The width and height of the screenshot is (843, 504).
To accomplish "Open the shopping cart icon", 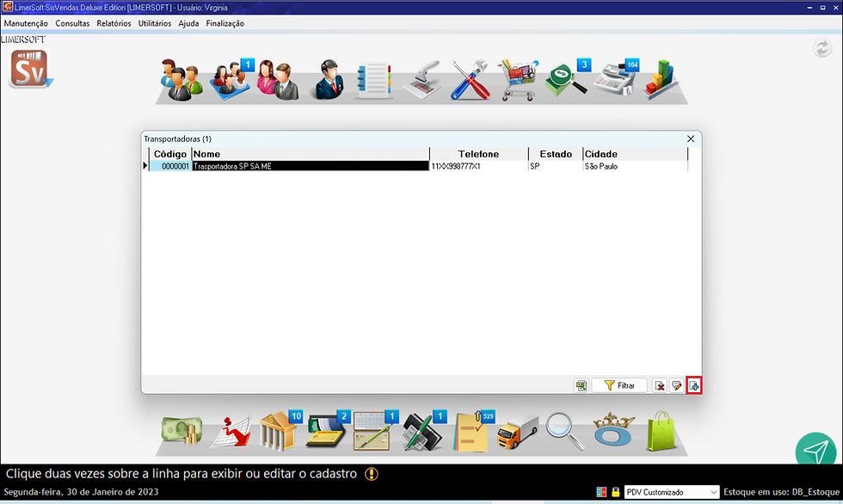I will click(x=518, y=80).
